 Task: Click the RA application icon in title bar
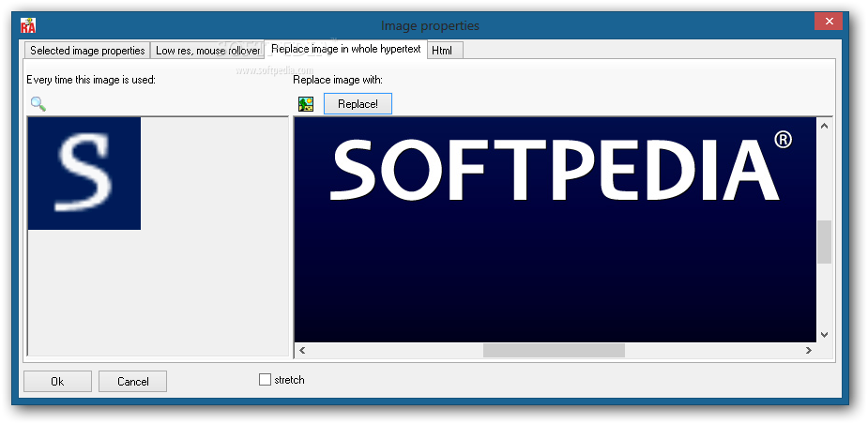[x=27, y=25]
